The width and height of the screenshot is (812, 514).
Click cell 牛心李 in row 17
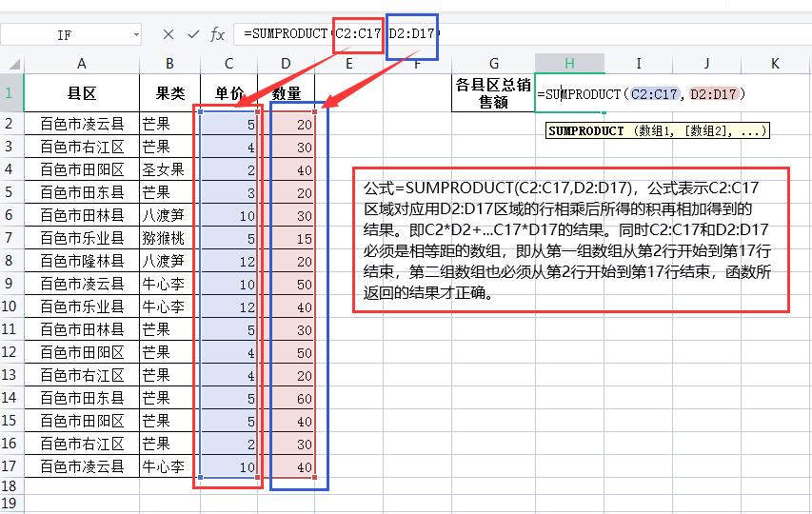[169, 466]
